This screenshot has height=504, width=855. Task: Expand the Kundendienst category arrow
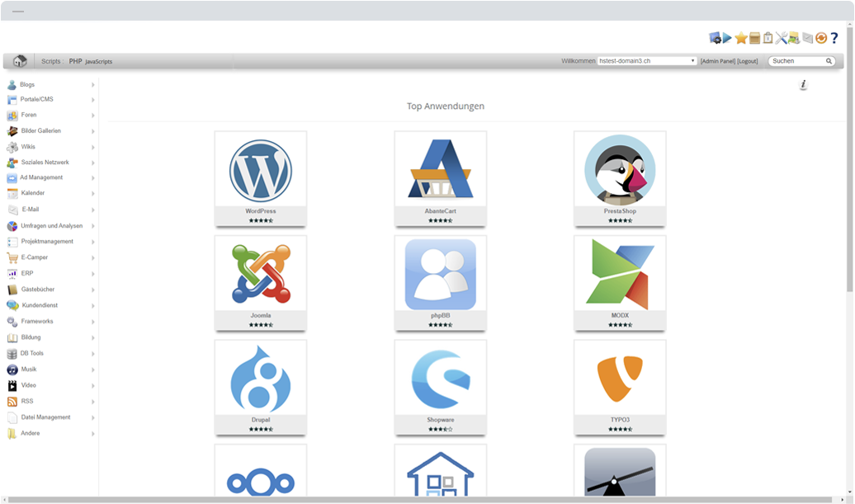(92, 306)
